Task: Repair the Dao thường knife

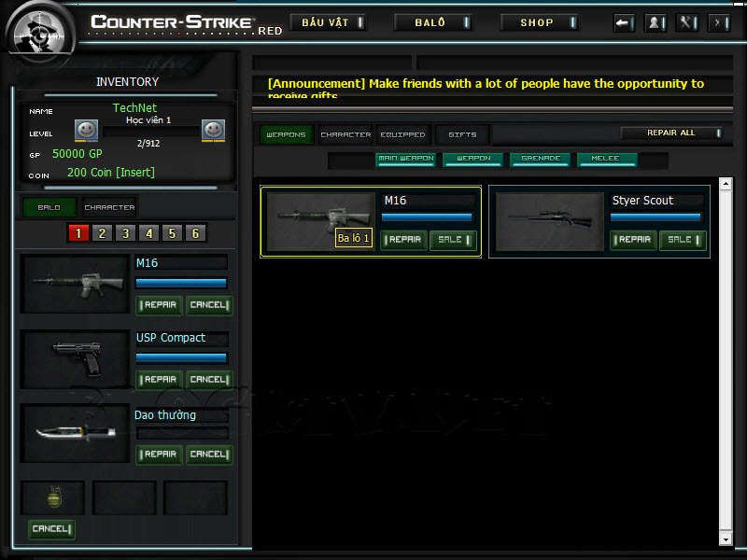Action: (x=159, y=455)
